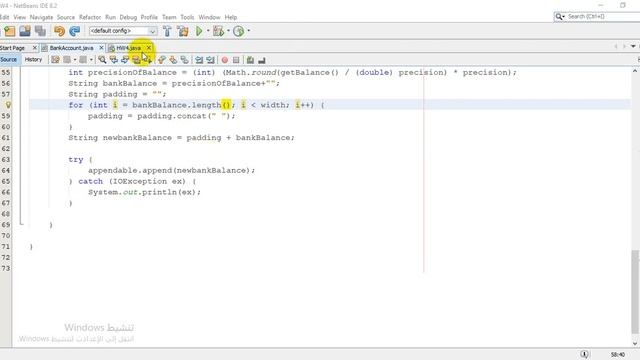Find the previous occurrence icon
The image size is (640, 360).
click(113, 60)
